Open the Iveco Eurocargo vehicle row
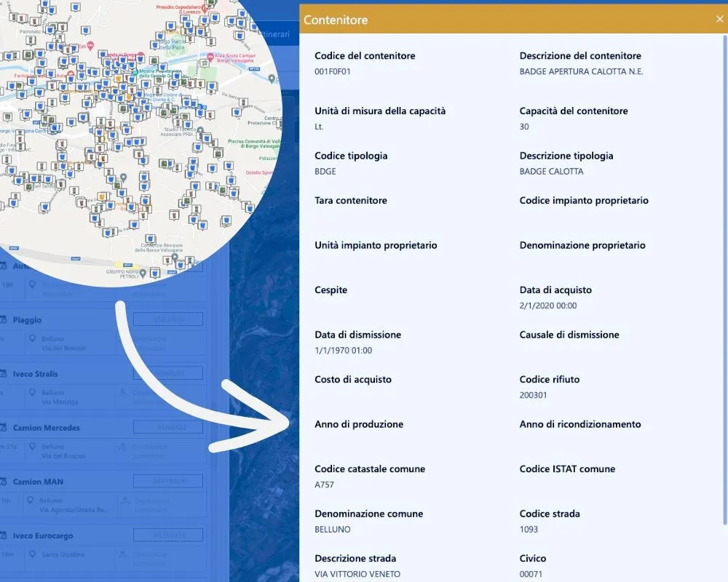 pos(43,535)
